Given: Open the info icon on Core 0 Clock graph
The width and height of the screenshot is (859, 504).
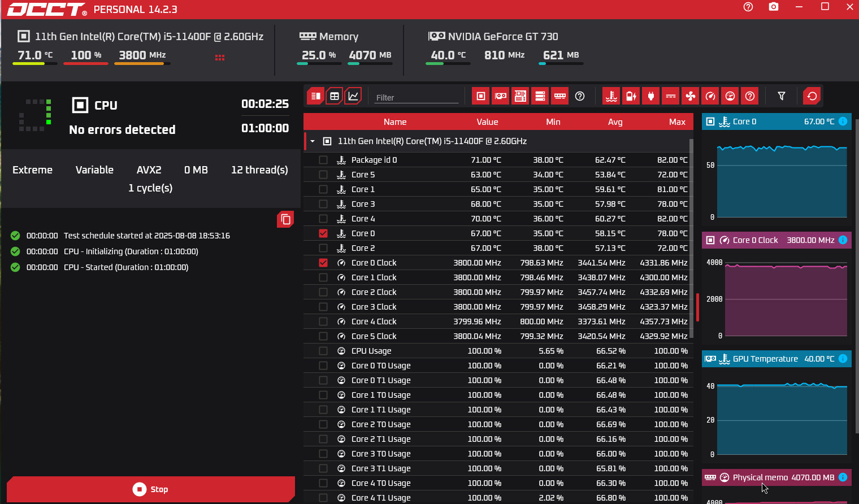Looking at the screenshot, I should pyautogui.click(x=843, y=240).
